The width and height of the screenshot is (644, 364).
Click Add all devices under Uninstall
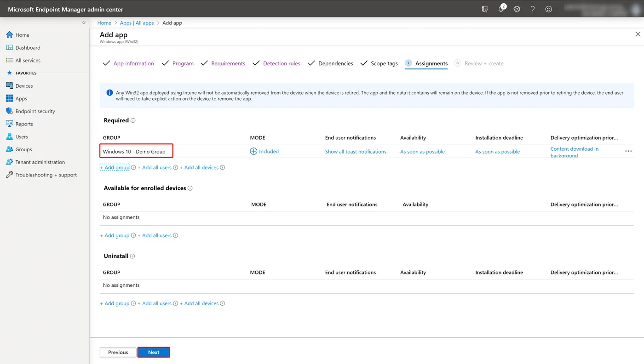tap(199, 304)
